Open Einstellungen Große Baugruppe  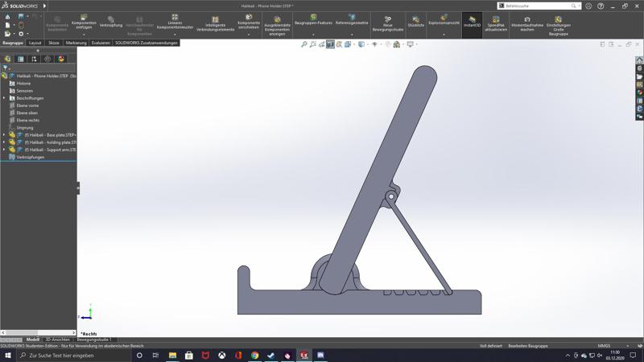point(558,27)
